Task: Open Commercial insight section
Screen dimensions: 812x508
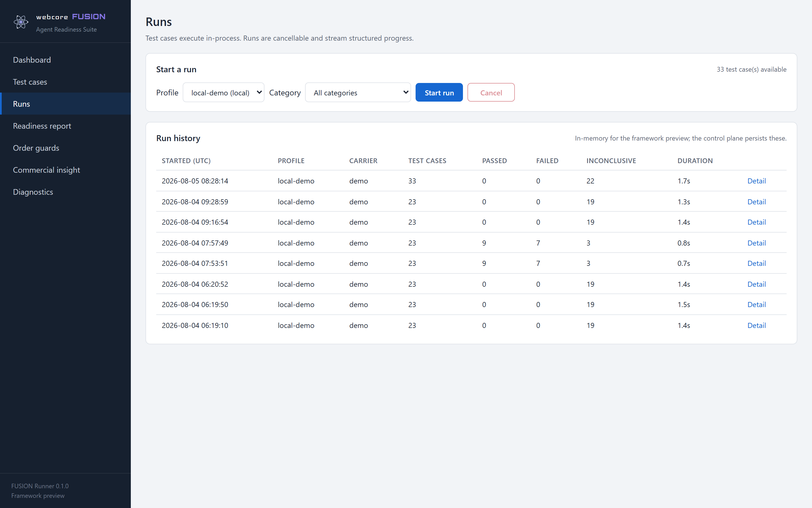Action: 65,170
